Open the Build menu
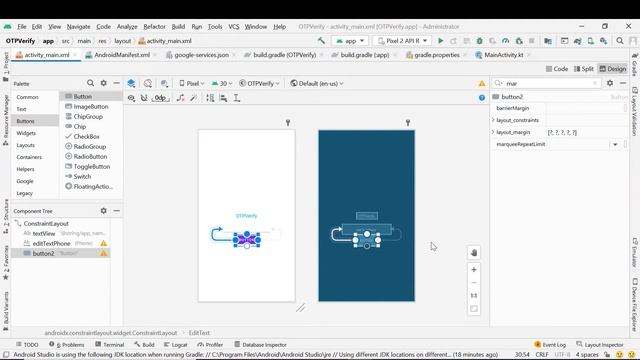 point(178,27)
